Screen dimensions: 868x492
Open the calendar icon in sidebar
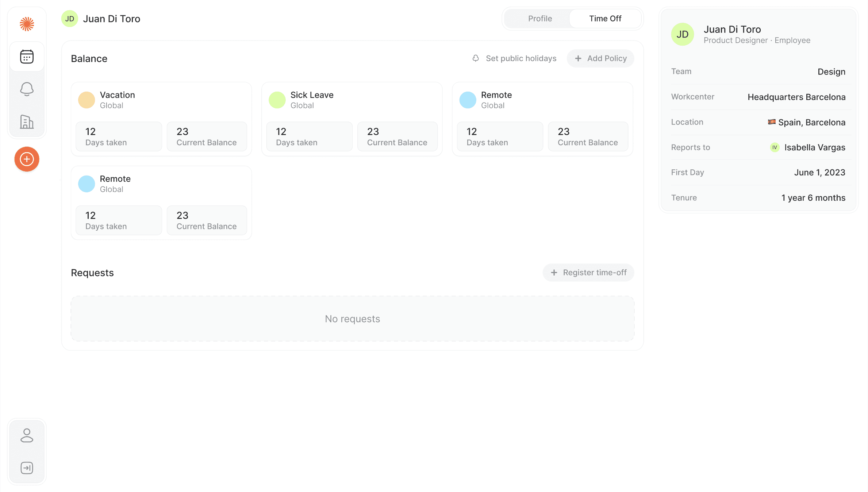pos(27,57)
